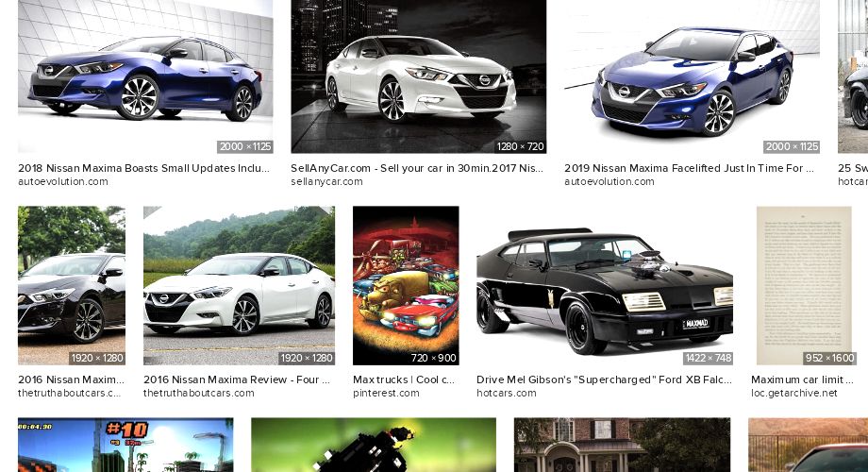Open the white 2016 Nissan Maxima Review image
The height and width of the screenshot is (472, 868).
point(239,285)
